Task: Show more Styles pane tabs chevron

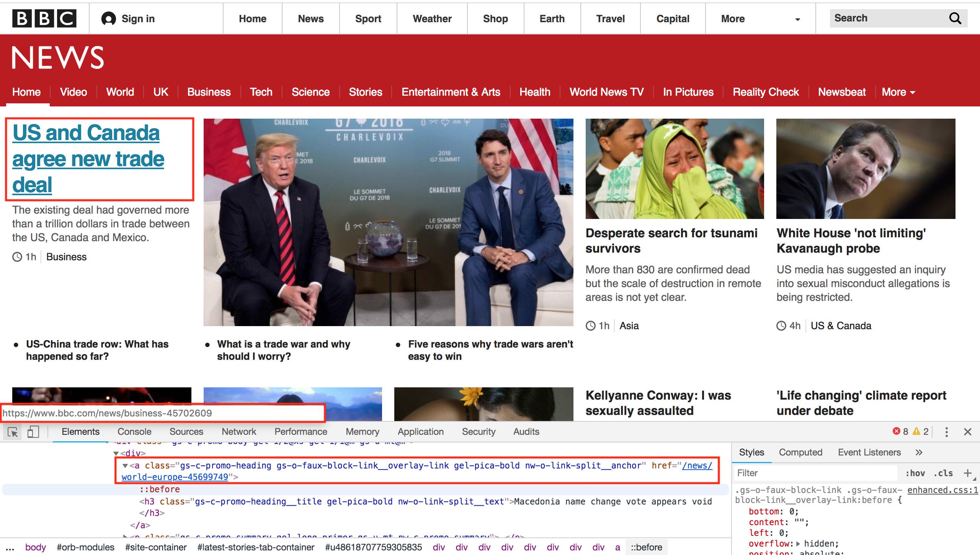Action: 919,452
